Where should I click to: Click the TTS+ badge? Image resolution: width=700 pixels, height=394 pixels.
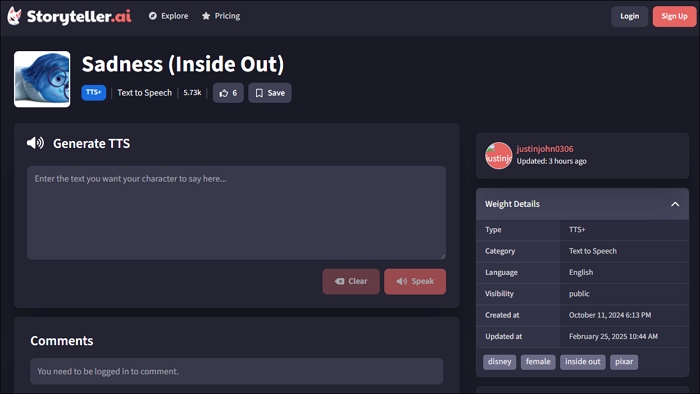pyautogui.click(x=94, y=92)
